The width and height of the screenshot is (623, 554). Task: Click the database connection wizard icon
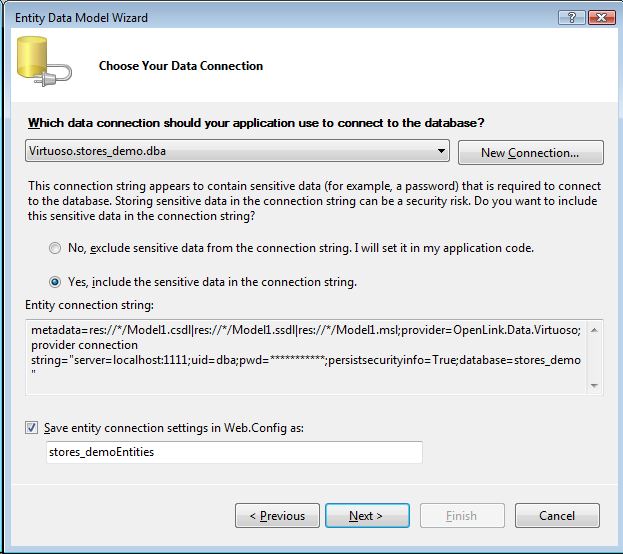(42, 65)
